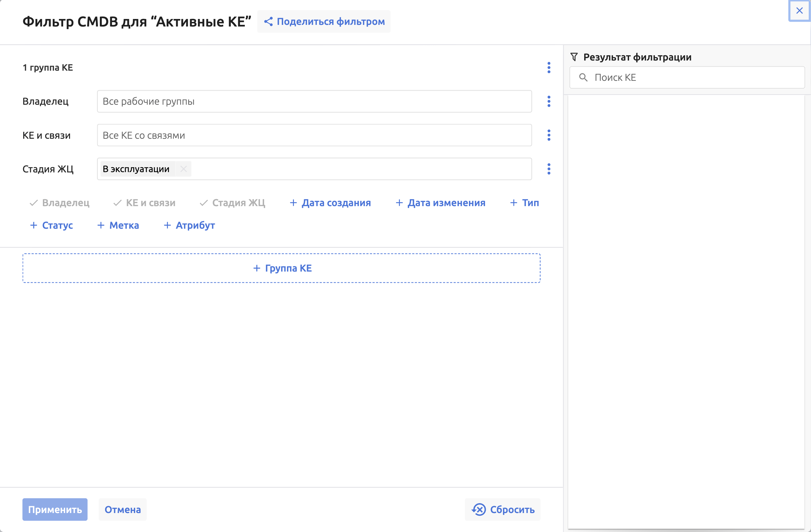Open three-dot menu for 1 группа КЕ

549,67
